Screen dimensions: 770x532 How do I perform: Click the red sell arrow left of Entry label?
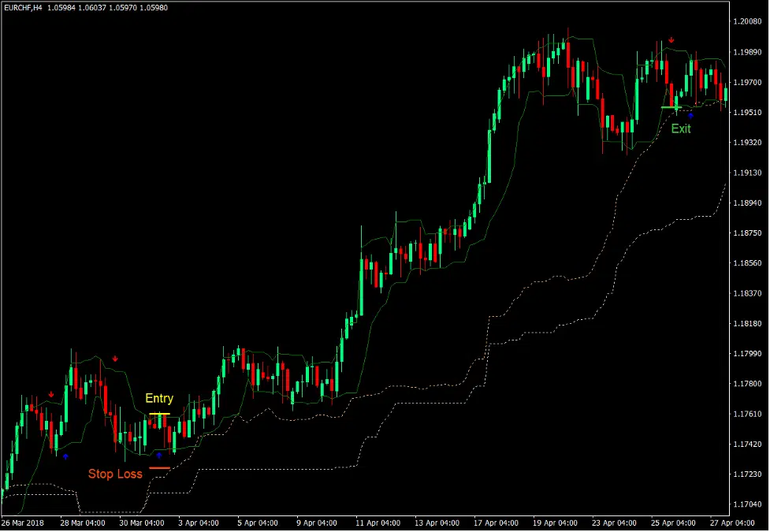pyautogui.click(x=117, y=360)
